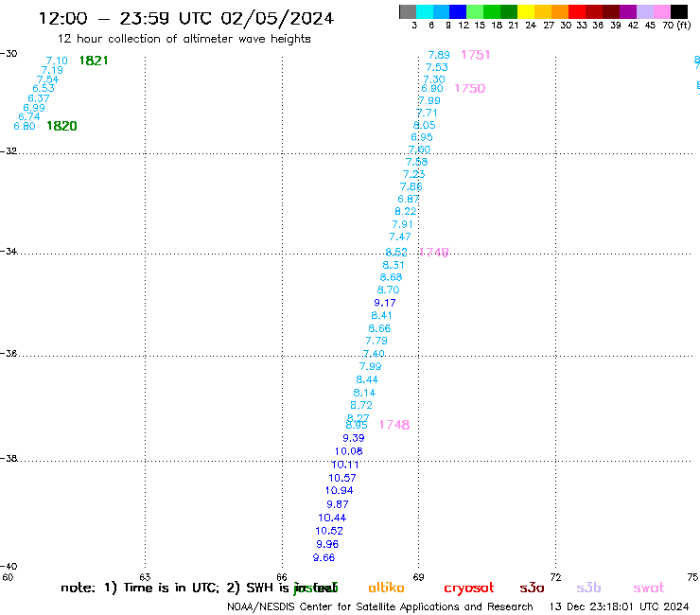The height and width of the screenshot is (615, 700).
Task: Click the wave height value '7.71'
Action: (x=427, y=113)
